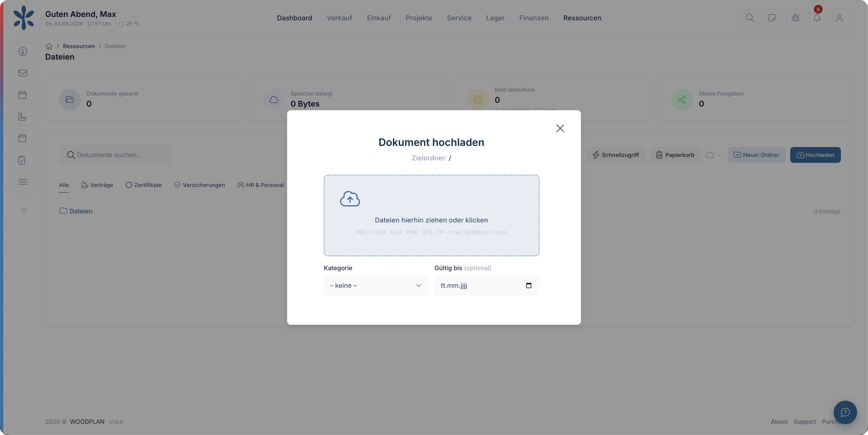Image resolution: width=868 pixels, height=435 pixels.
Task: Click Ressourcen in the breadcrumb
Action: pyautogui.click(x=79, y=46)
